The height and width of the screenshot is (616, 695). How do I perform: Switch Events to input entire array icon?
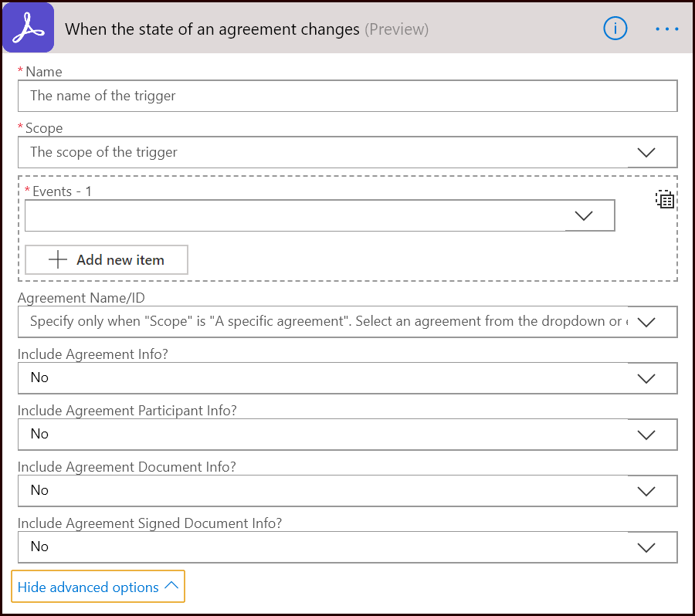click(x=665, y=199)
